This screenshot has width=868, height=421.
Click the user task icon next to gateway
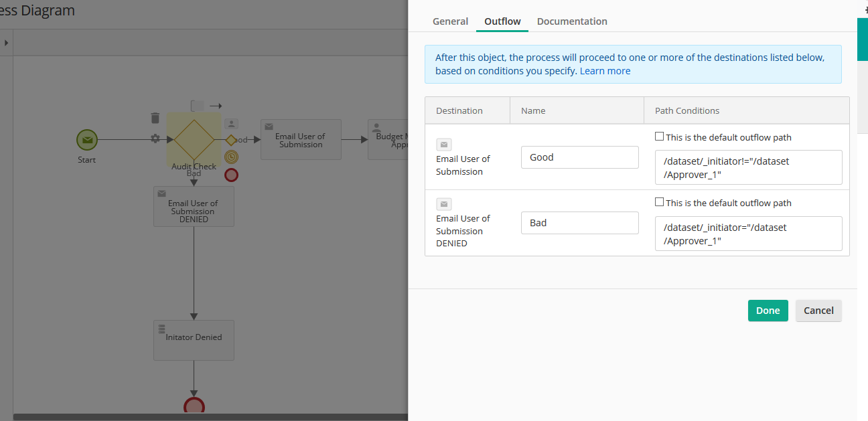click(231, 124)
